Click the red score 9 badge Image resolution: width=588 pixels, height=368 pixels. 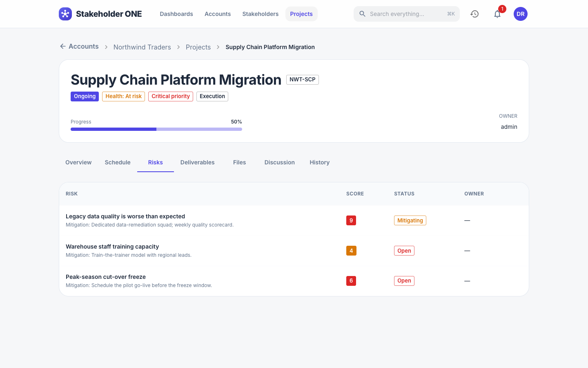click(x=351, y=220)
